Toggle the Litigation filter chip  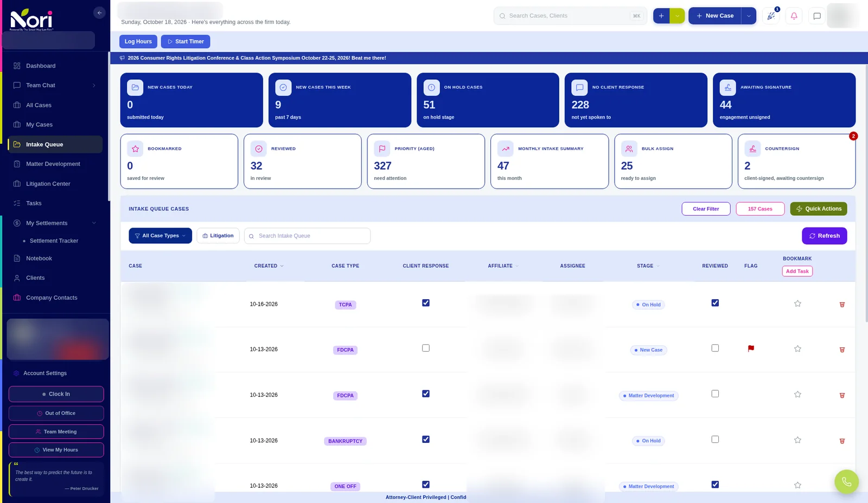[218, 236]
